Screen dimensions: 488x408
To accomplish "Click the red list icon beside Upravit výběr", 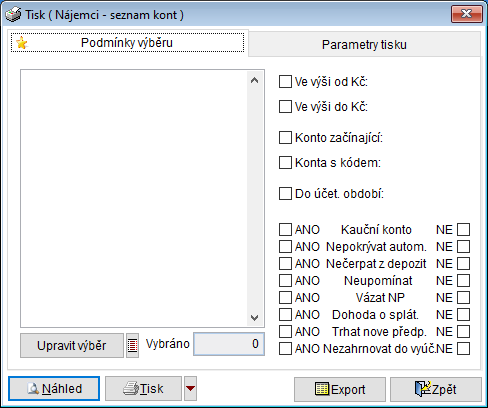I will coord(132,345).
